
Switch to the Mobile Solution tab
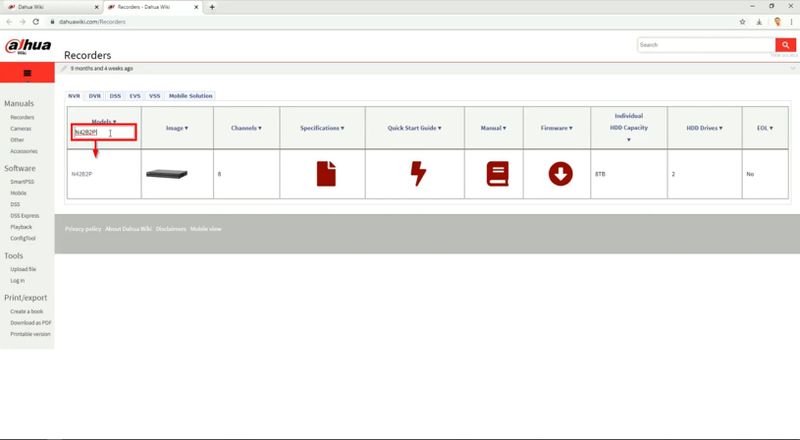[190, 96]
